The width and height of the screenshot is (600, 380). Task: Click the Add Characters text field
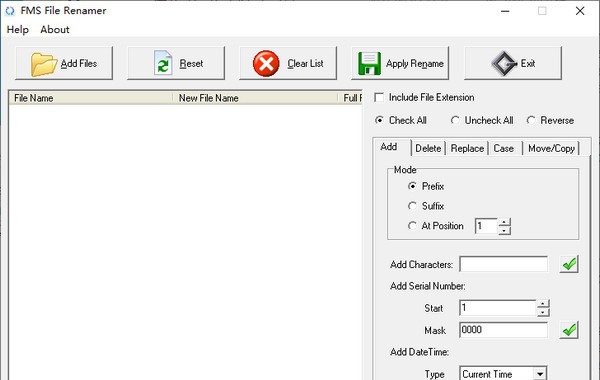pyautogui.click(x=503, y=264)
